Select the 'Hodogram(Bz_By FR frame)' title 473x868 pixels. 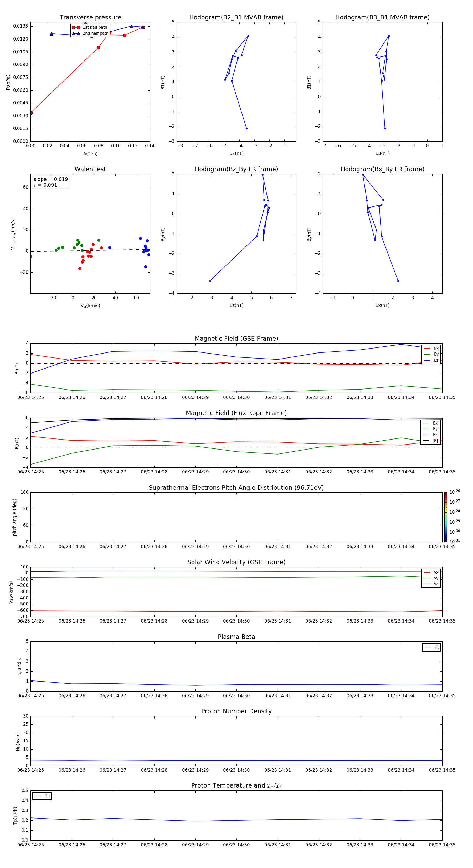pyautogui.click(x=236, y=169)
